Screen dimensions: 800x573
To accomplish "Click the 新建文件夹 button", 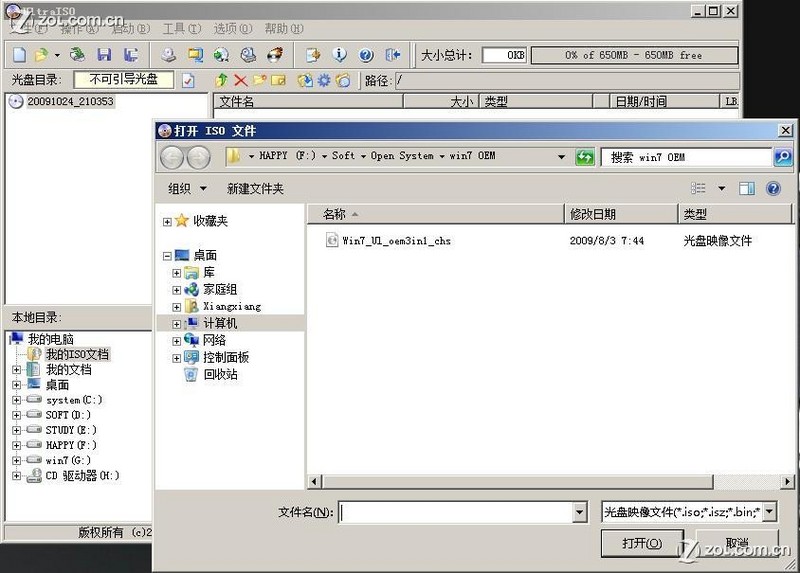I will pos(255,188).
